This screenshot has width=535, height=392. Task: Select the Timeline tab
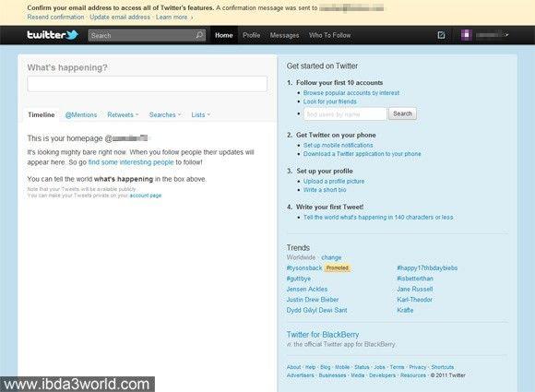pyautogui.click(x=42, y=114)
